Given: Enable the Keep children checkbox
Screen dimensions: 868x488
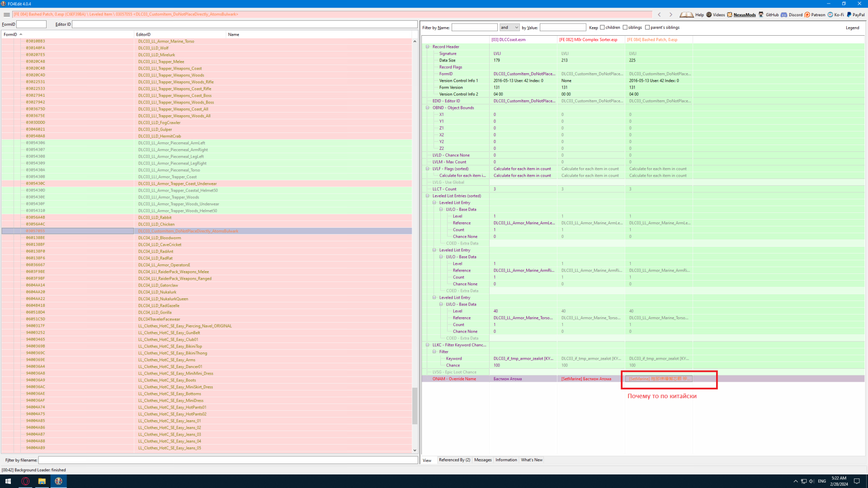Looking at the screenshot, I should [x=602, y=28].
